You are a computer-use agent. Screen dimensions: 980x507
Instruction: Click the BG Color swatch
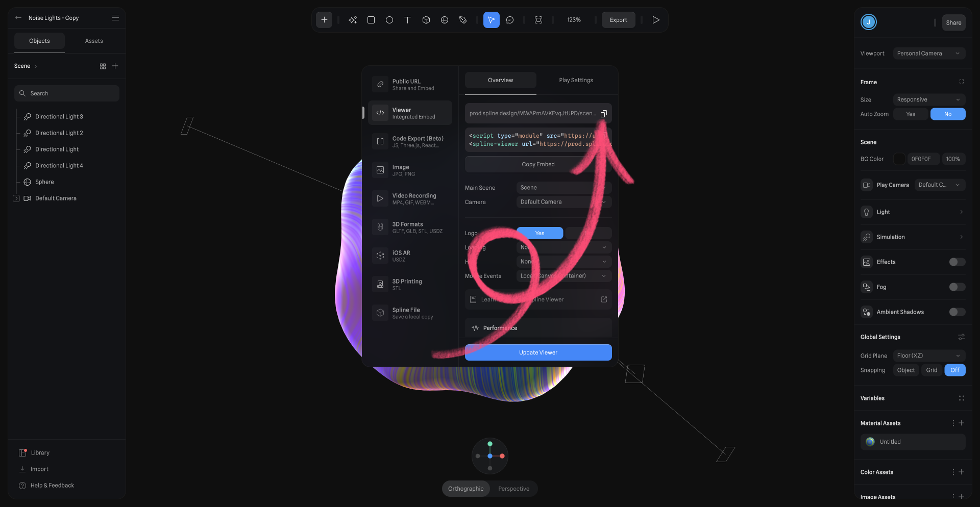click(899, 159)
